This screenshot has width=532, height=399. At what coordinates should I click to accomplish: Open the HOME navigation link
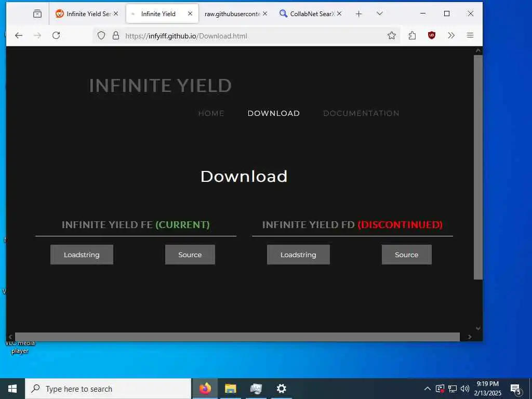[x=211, y=113]
